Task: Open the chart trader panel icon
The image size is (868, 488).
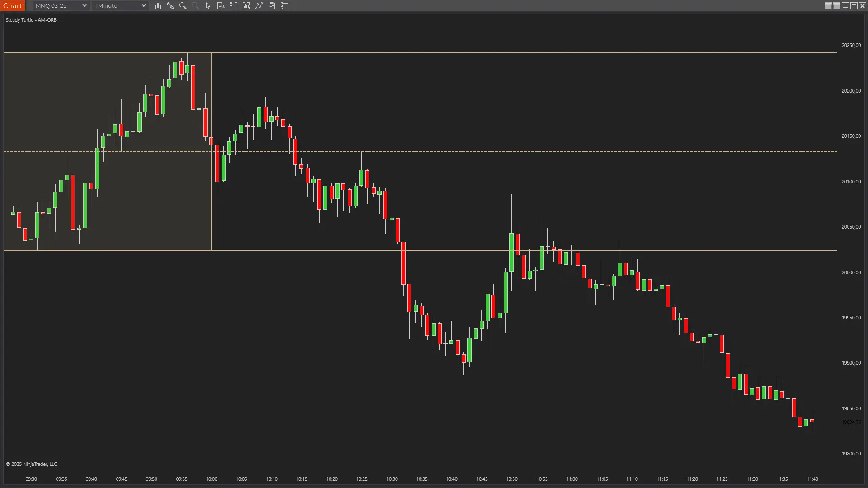Action: coord(234,6)
